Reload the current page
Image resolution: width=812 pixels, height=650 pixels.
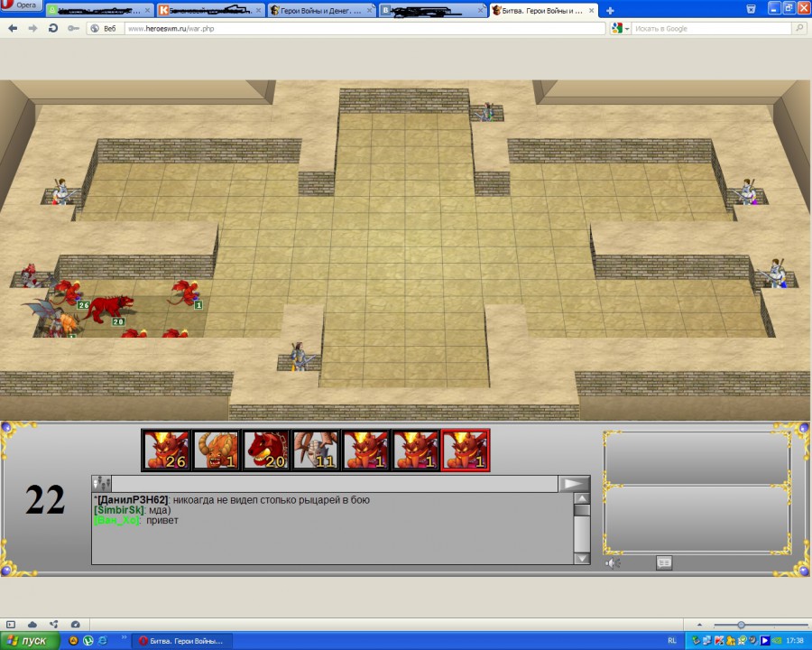[x=53, y=29]
